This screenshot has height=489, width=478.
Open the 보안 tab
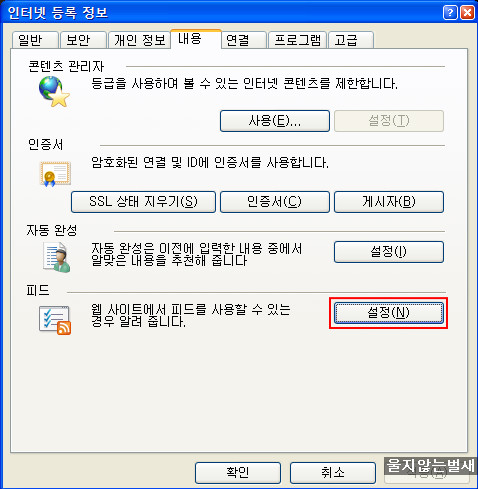[x=83, y=40]
